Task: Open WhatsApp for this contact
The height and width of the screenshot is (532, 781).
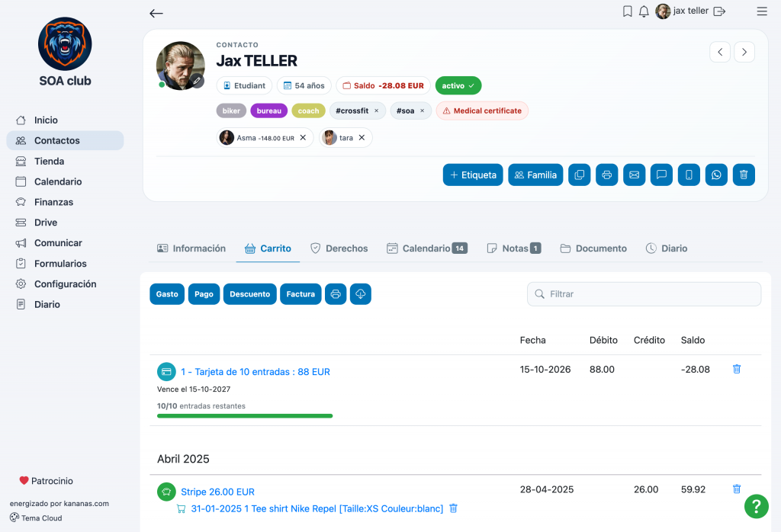Action: (x=716, y=175)
